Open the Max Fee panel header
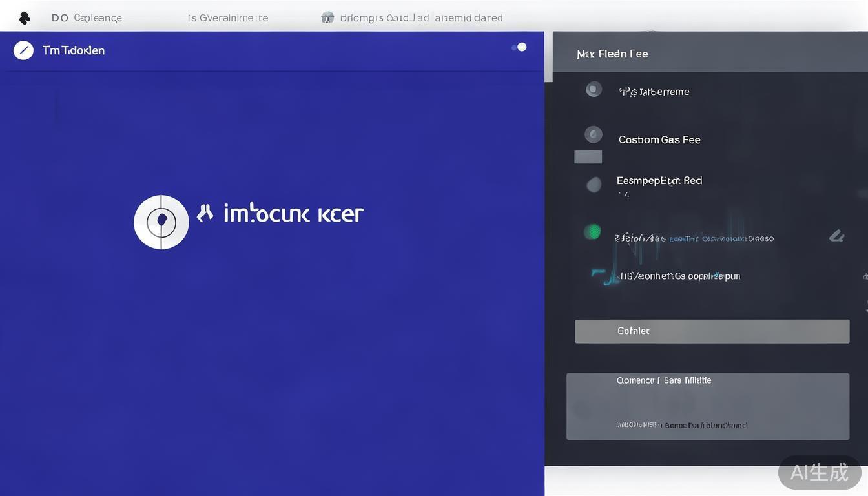 (x=612, y=54)
